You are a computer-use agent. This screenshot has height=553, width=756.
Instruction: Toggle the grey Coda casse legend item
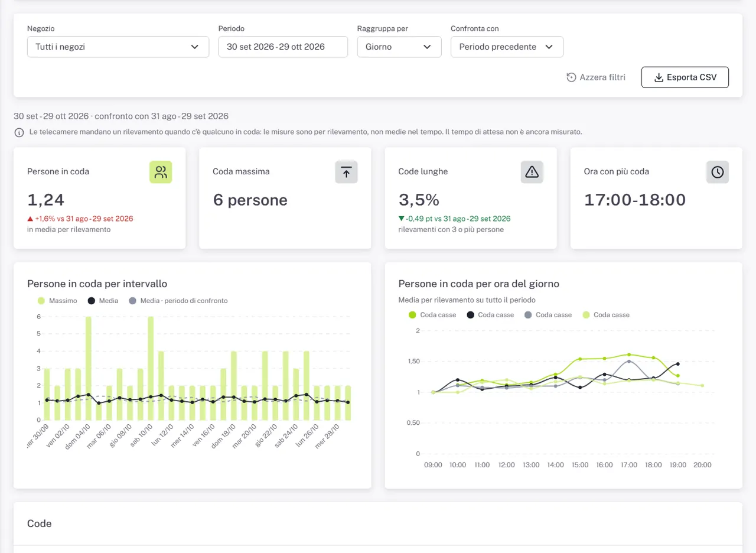(548, 315)
